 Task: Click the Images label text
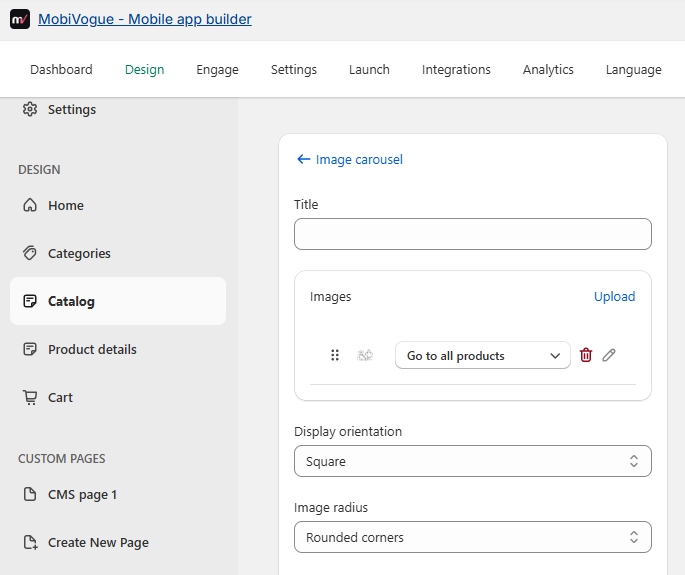(331, 297)
